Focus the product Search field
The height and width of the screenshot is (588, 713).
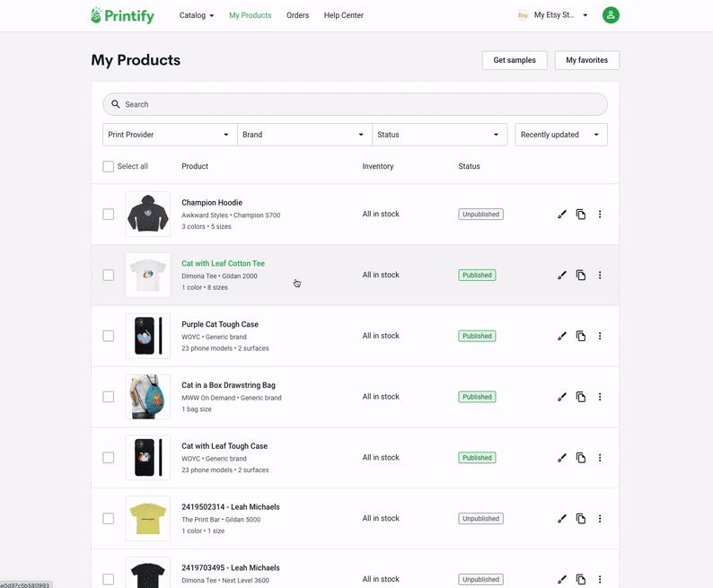355,104
